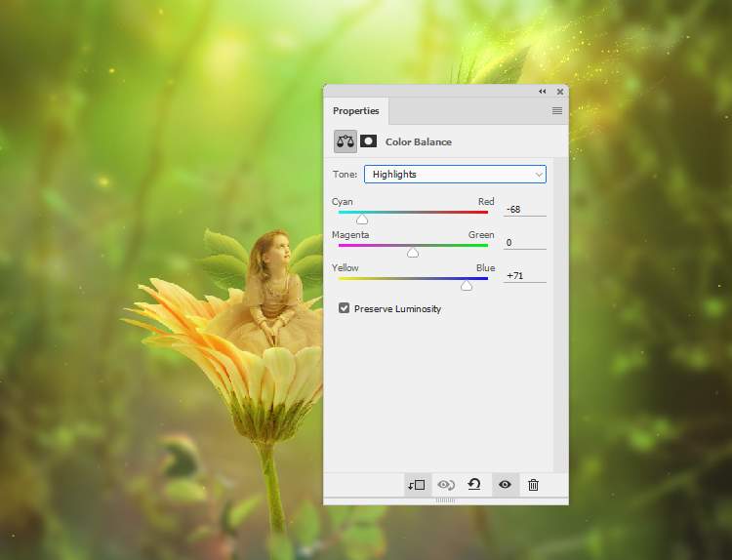The width and height of the screenshot is (732, 560).
Task: Open the Properties panel flyout menu
Action: tap(557, 111)
